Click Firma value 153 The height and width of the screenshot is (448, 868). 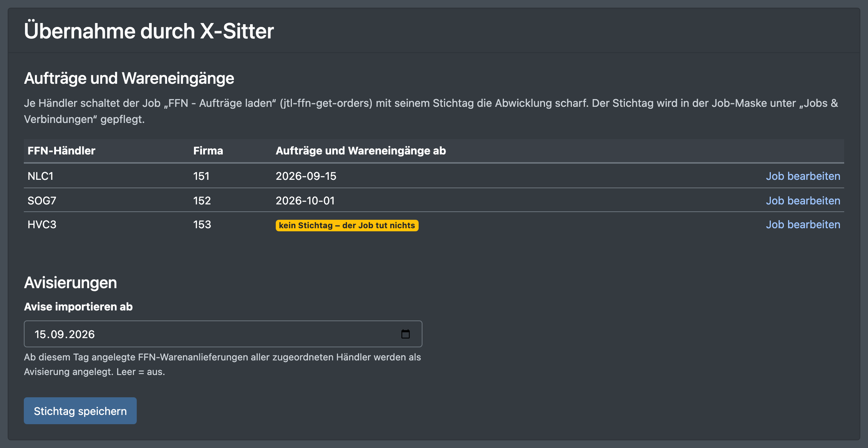tap(202, 224)
